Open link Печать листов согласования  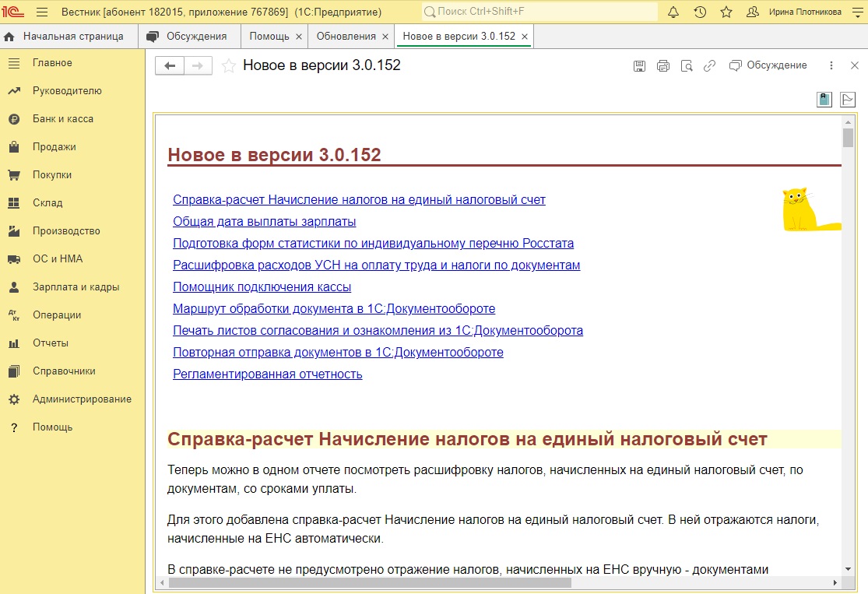coord(378,331)
